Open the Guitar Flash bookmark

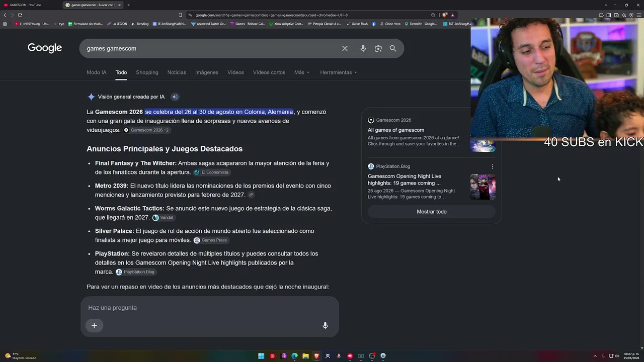pos(357,24)
